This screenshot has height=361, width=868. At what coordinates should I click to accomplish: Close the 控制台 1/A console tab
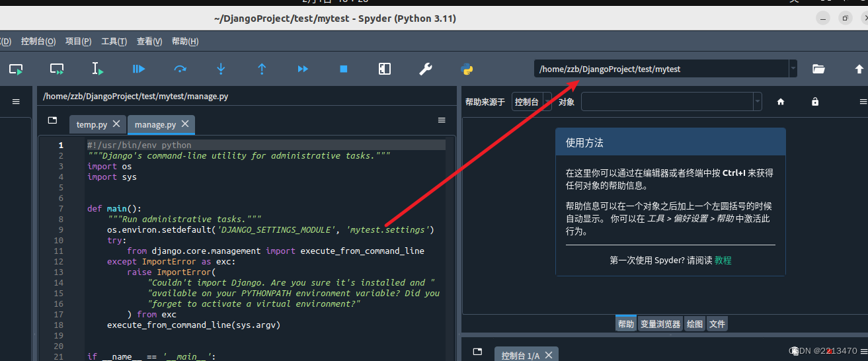coord(549,355)
